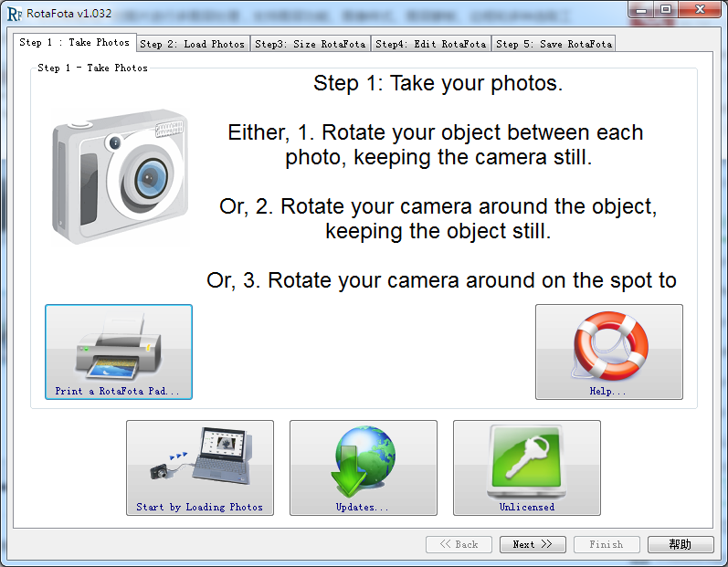Viewport: 728px width, 567px height.
Task: Click the Next >> button
Action: coord(533,544)
